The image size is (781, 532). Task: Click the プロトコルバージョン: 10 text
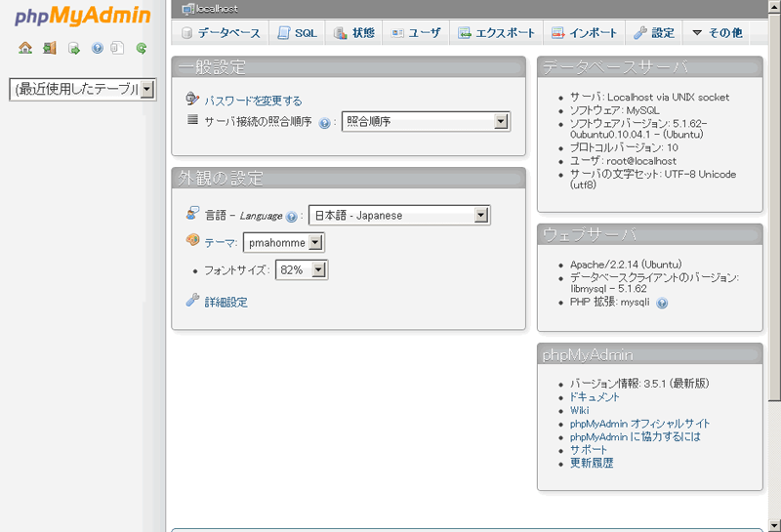click(624, 148)
